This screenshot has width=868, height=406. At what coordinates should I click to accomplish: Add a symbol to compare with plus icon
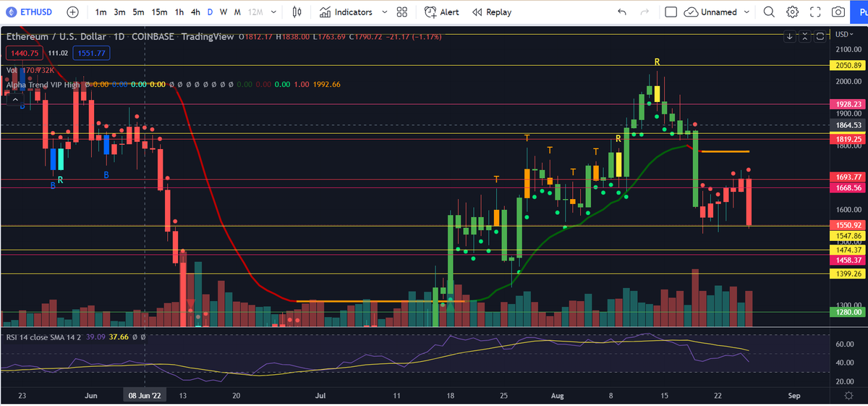73,12
